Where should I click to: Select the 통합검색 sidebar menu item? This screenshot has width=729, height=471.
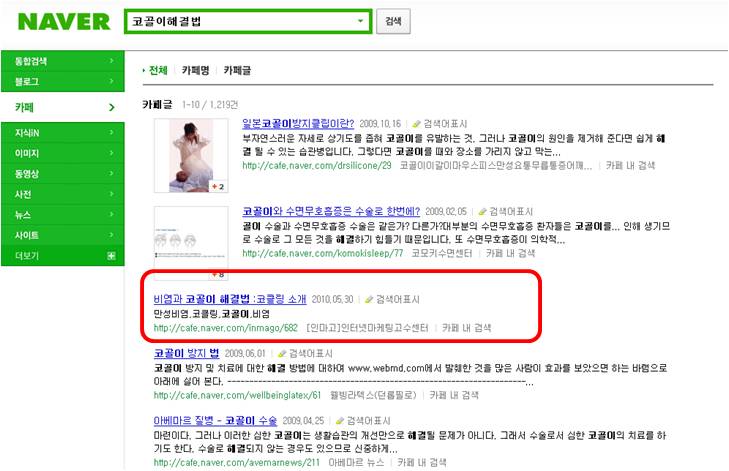(63, 61)
